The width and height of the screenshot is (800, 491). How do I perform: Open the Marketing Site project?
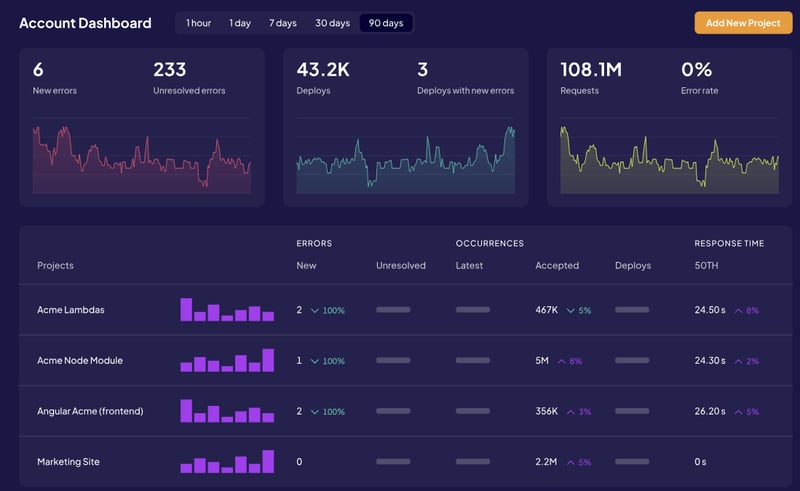tap(68, 462)
